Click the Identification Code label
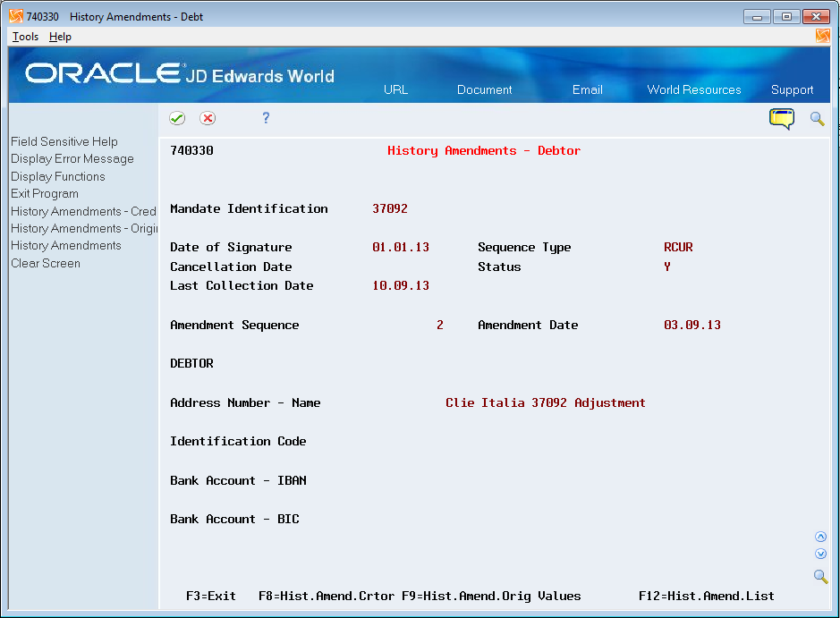The width and height of the screenshot is (840, 618). (x=238, y=441)
